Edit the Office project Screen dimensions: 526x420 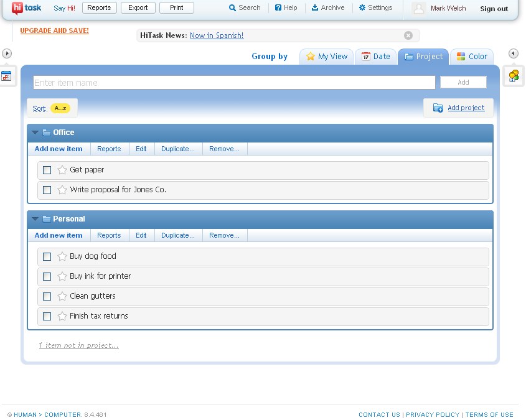tap(141, 149)
